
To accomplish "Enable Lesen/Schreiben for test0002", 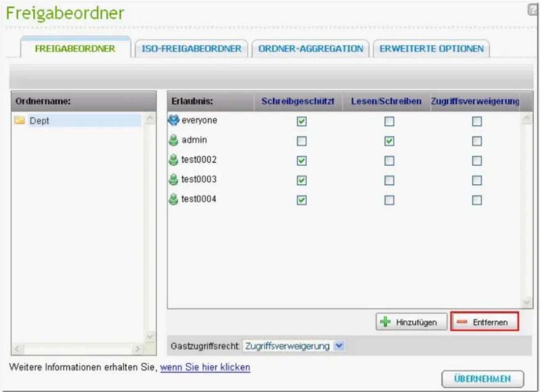I will [x=389, y=161].
